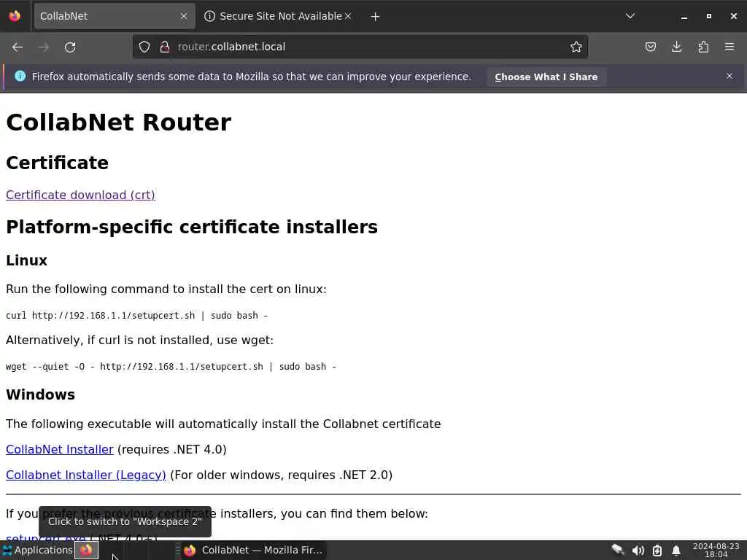Open the power manager battery icon
The image size is (747, 560).
tap(657, 551)
